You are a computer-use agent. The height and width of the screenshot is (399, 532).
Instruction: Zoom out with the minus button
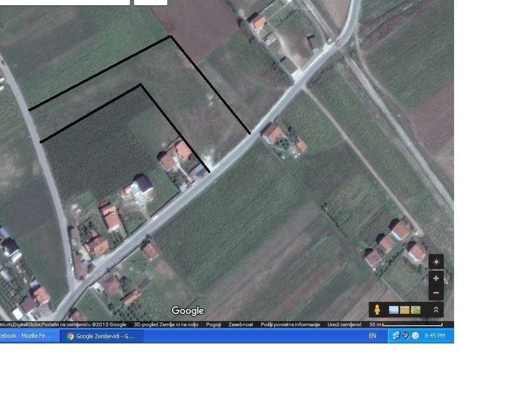point(436,293)
